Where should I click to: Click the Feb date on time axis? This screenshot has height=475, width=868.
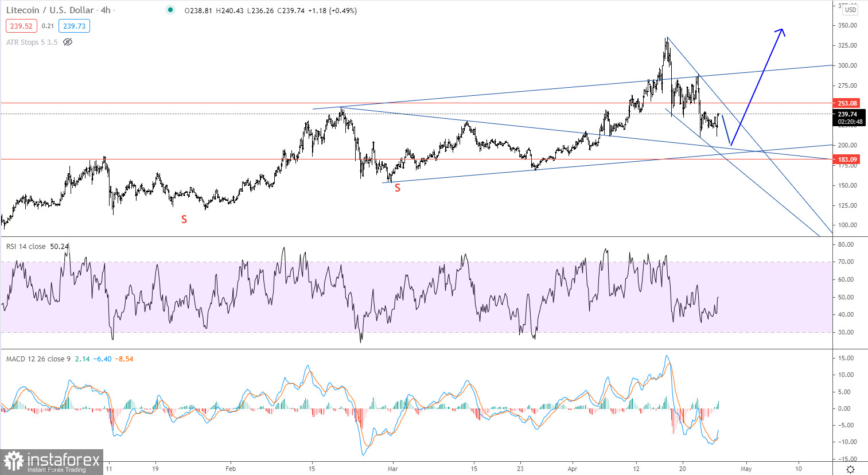(x=231, y=469)
